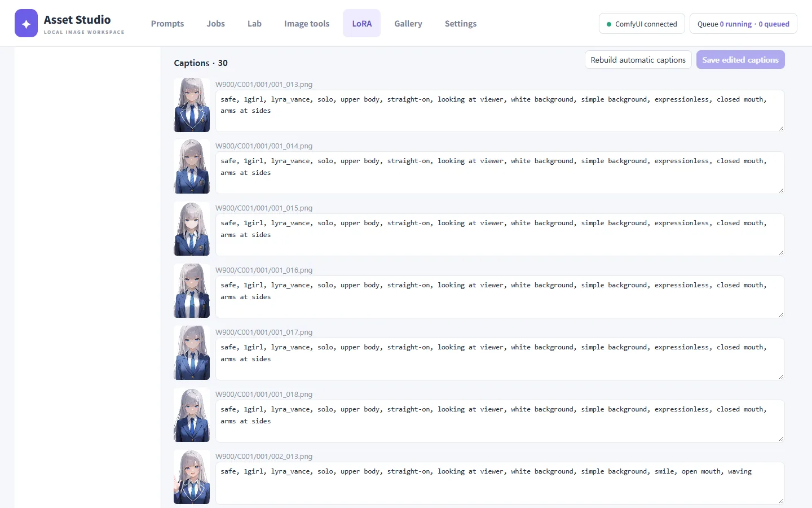Select the LoRA tab
Image resolution: width=812 pixels, height=508 pixels.
(x=362, y=24)
